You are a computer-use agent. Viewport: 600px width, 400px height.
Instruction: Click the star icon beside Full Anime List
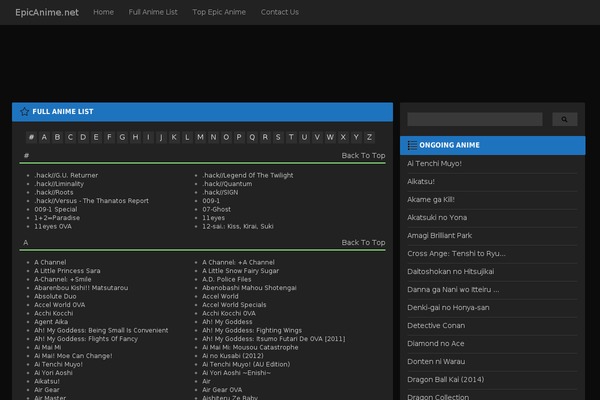coord(24,111)
